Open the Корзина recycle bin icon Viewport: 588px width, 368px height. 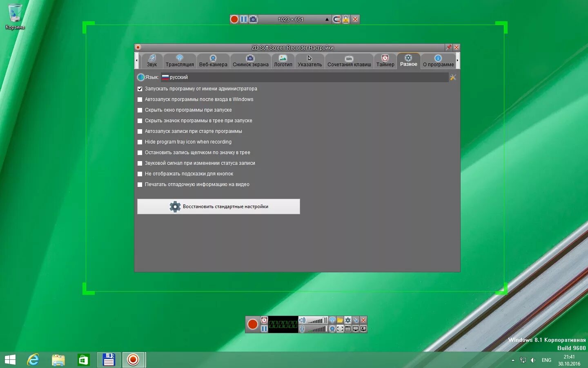(15, 16)
